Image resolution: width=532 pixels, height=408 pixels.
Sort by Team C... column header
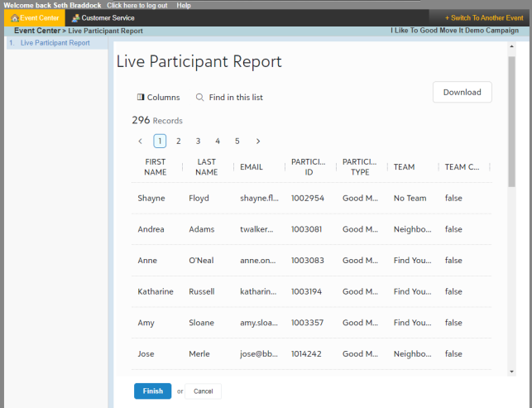click(463, 167)
